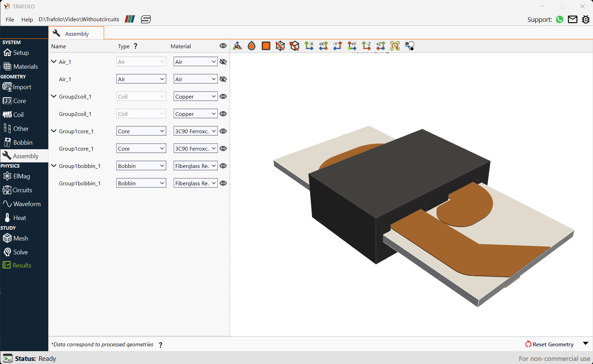593x364 pixels.
Task: Set view direction to -Z
Action: coord(366,46)
